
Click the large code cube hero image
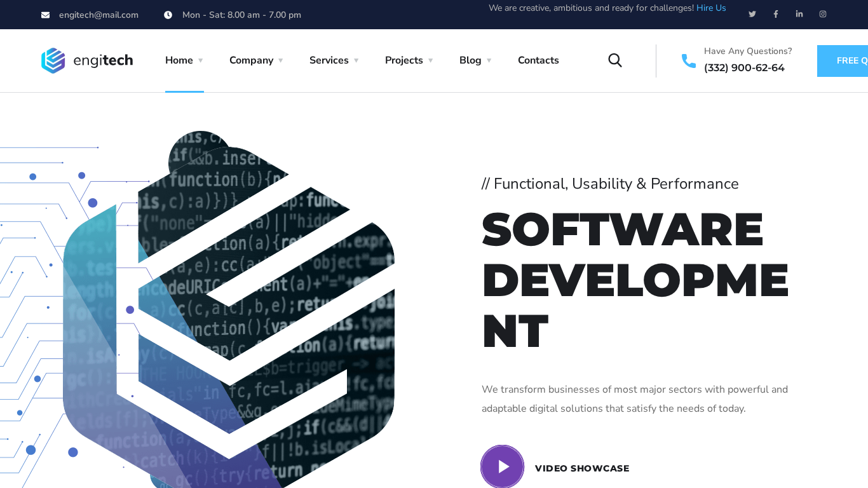(x=229, y=309)
